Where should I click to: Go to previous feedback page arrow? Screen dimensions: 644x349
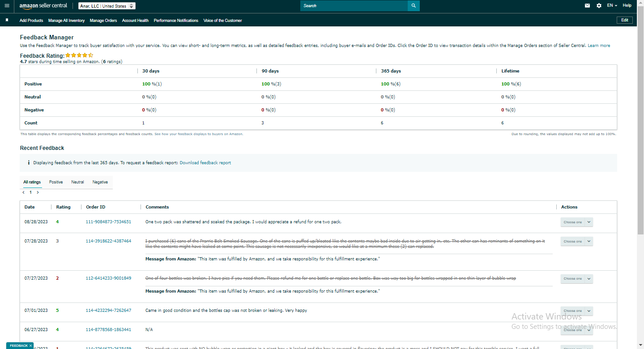tap(24, 192)
